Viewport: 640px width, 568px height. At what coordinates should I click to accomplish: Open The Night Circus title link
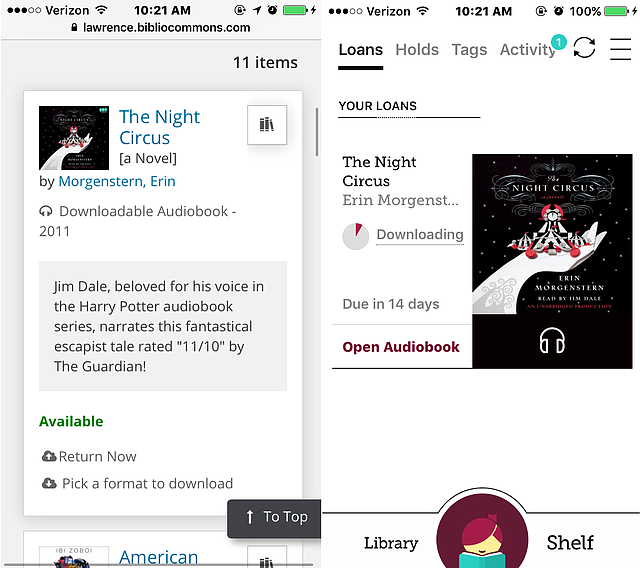[x=159, y=127]
